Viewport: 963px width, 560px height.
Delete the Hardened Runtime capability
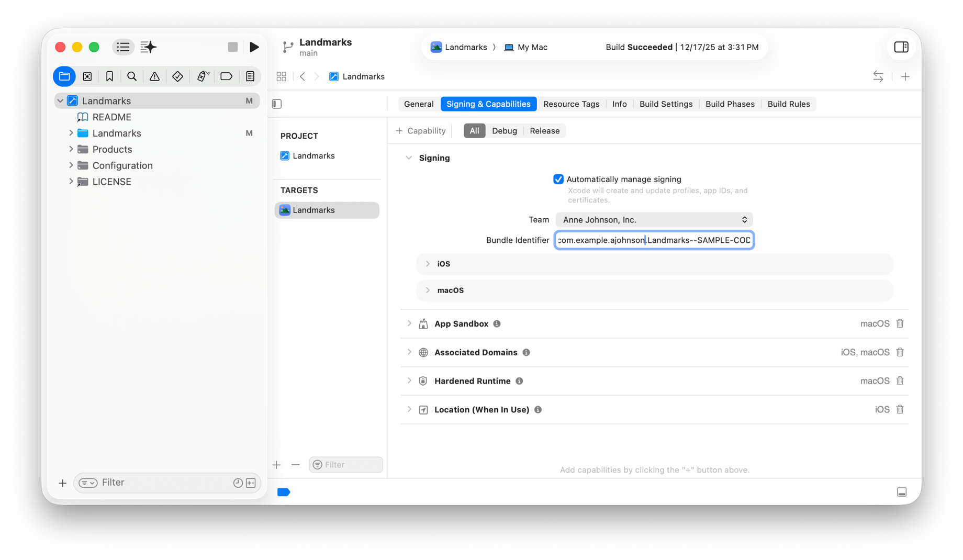tap(900, 381)
